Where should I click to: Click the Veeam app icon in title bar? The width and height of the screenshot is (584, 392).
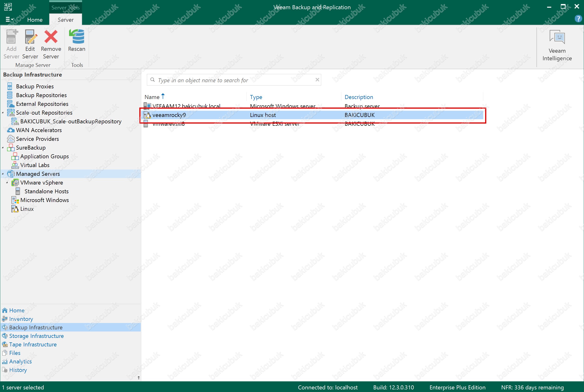[8, 7]
